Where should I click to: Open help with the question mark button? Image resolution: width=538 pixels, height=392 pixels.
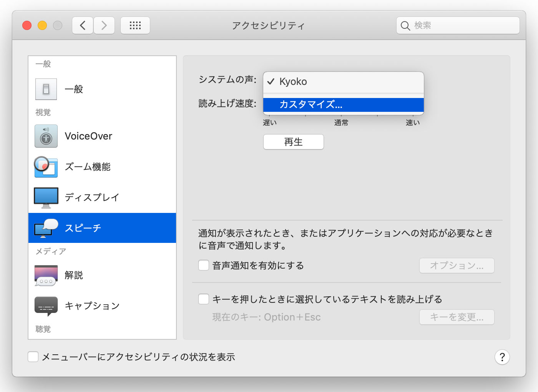[502, 357]
